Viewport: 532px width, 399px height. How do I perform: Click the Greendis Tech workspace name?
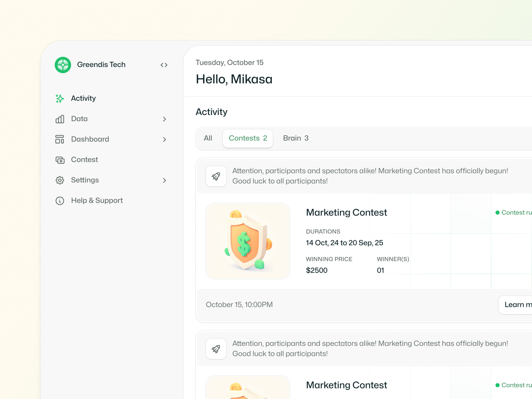(101, 65)
